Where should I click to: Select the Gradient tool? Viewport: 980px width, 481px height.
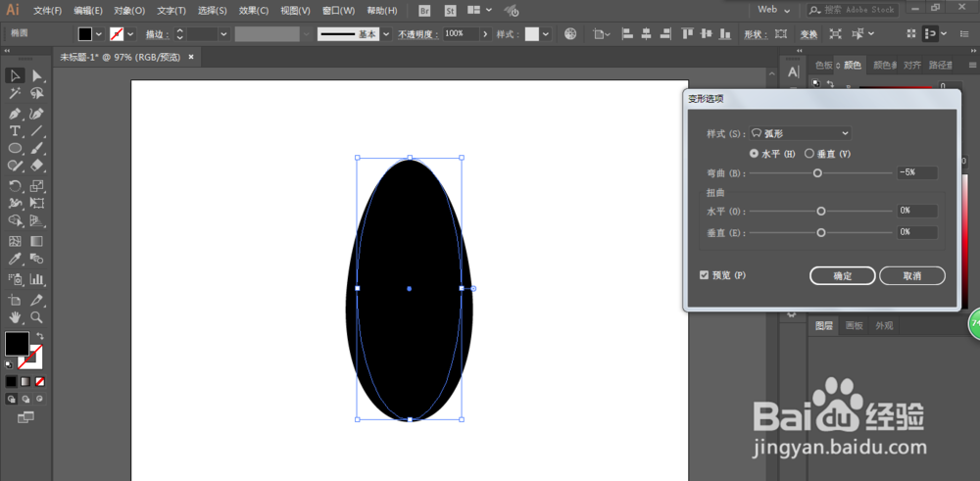37,241
